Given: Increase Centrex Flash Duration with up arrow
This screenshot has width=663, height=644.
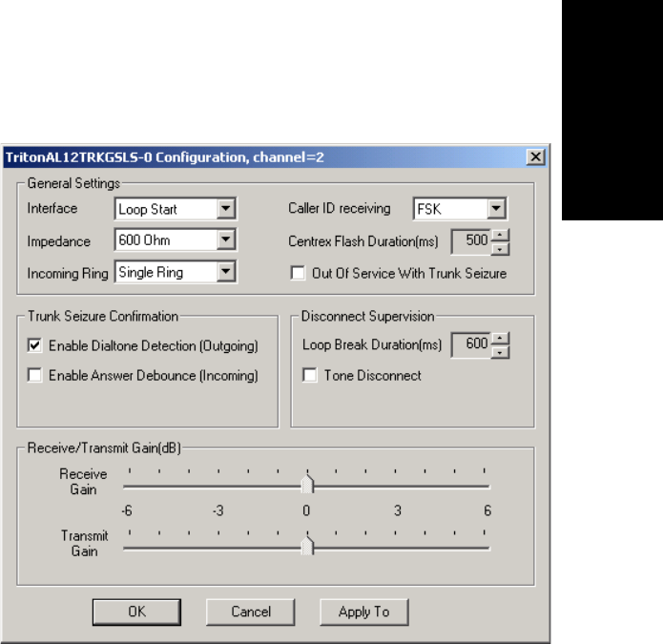Looking at the screenshot, I should 500,235.
